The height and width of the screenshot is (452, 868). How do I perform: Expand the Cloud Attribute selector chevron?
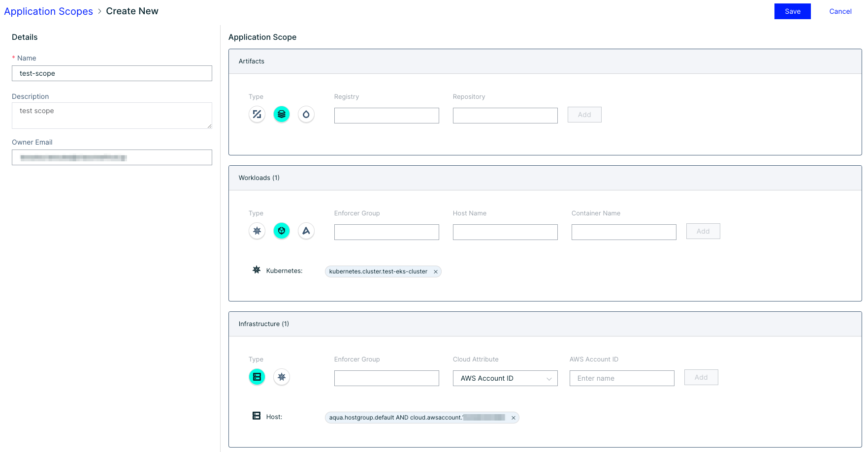click(548, 378)
